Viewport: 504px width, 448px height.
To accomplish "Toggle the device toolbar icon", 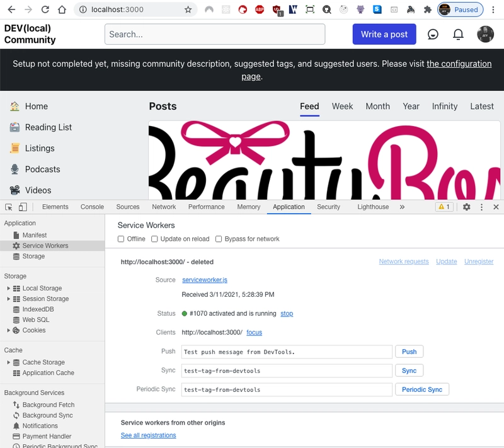I will 23,207.
